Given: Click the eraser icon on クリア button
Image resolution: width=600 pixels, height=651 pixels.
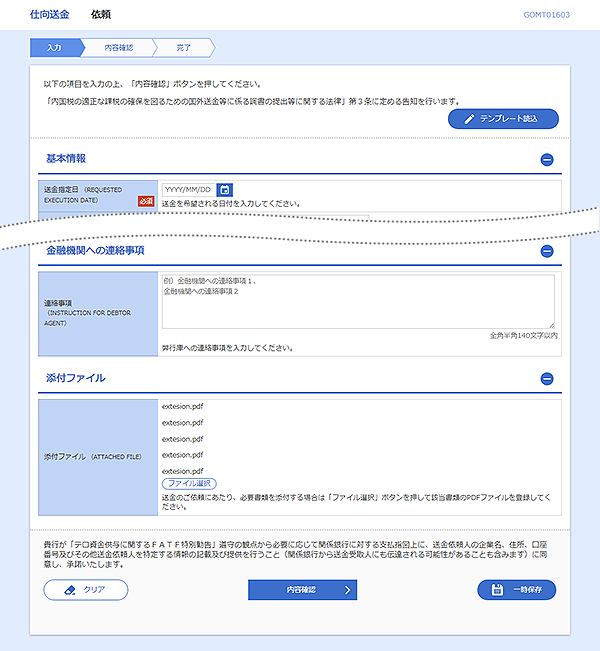Looking at the screenshot, I should 70,590.
